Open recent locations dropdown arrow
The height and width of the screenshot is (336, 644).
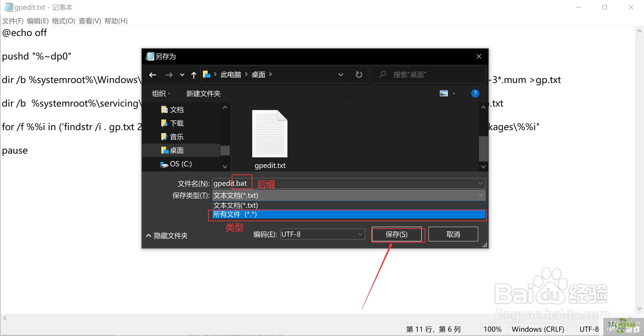coord(182,75)
